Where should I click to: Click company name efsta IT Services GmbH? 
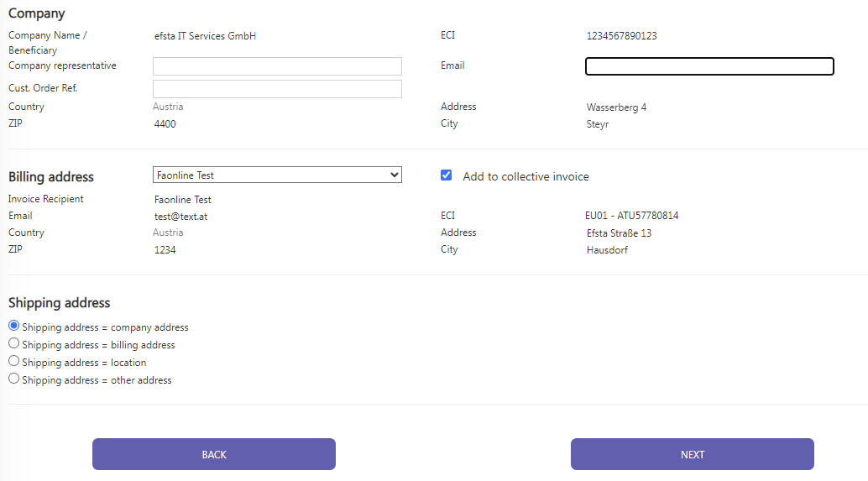(205, 36)
